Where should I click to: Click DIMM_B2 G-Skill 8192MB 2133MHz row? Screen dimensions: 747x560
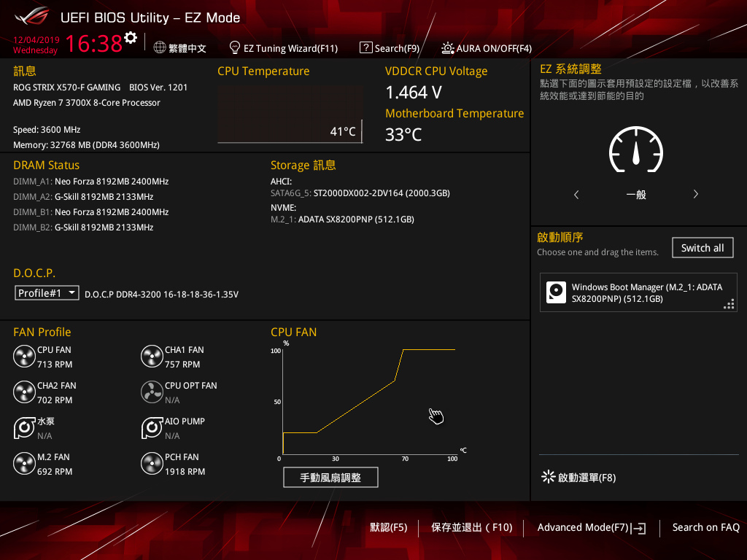click(x=83, y=227)
